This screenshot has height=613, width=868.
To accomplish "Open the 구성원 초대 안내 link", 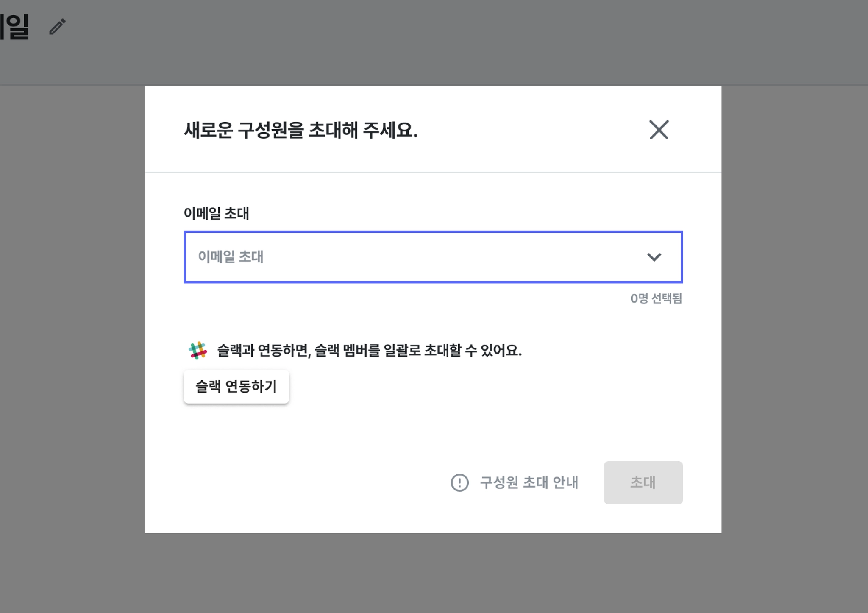I will tap(529, 482).
